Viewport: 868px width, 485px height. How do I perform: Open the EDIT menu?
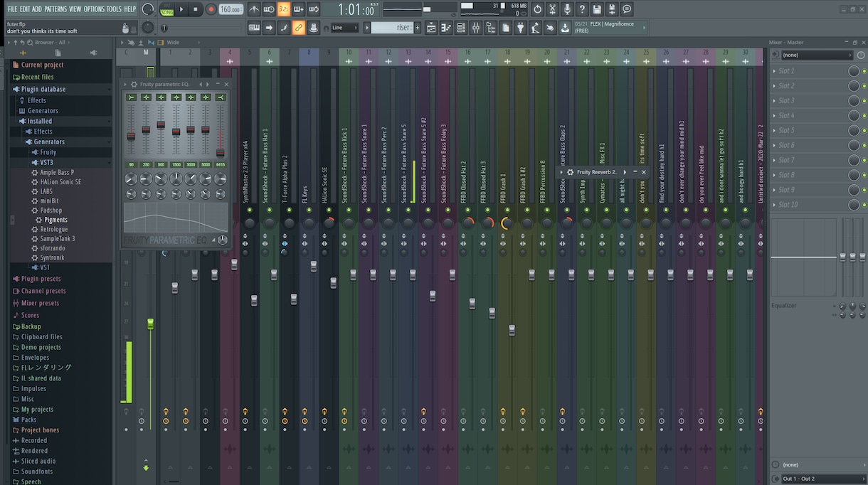click(x=25, y=9)
